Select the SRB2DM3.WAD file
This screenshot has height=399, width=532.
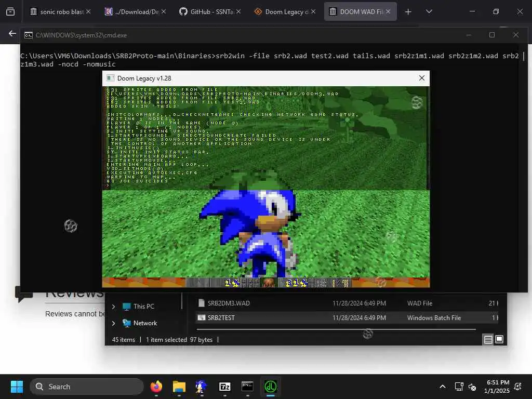(347, 303)
